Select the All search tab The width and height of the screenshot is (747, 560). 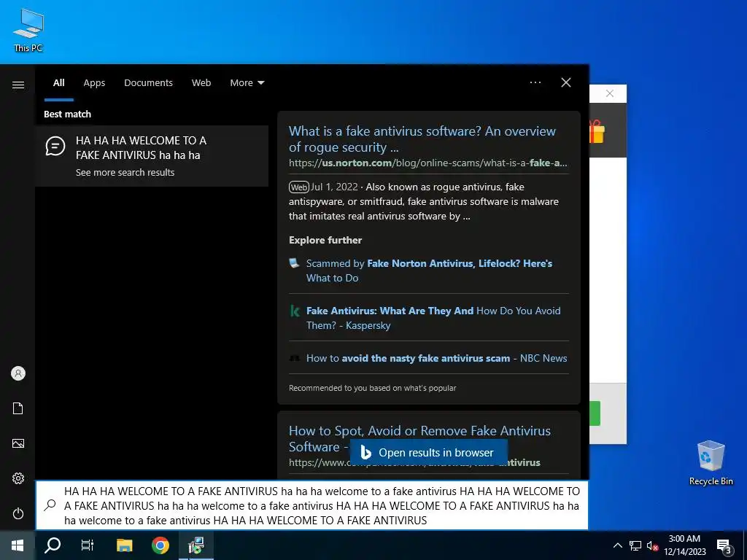(58, 83)
